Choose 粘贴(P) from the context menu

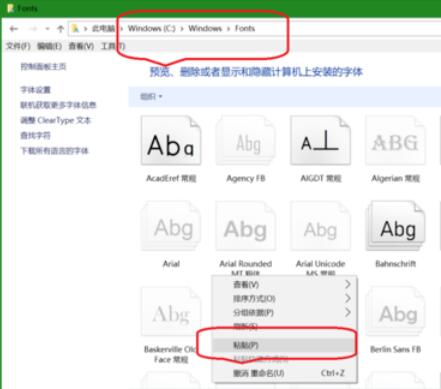(x=284, y=345)
